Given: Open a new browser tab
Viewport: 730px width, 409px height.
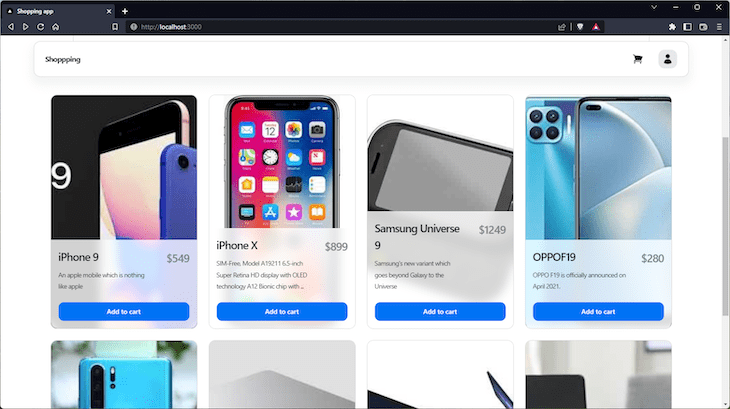Looking at the screenshot, I should tap(125, 11).
